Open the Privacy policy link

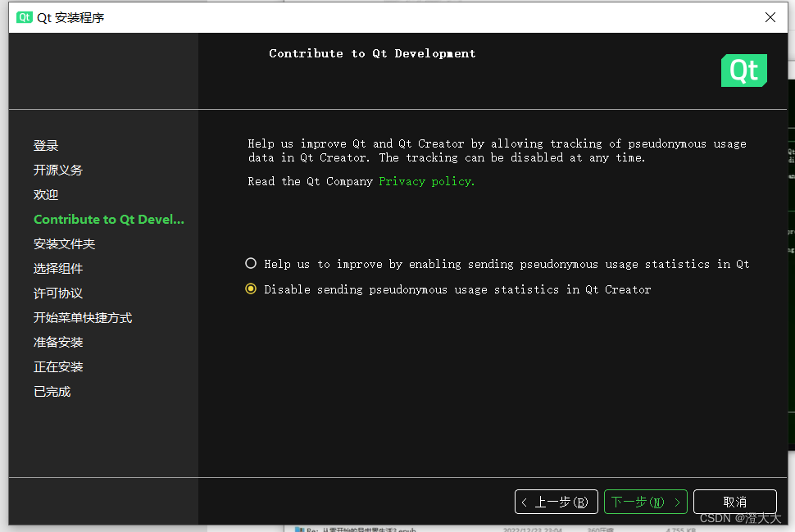[426, 181]
